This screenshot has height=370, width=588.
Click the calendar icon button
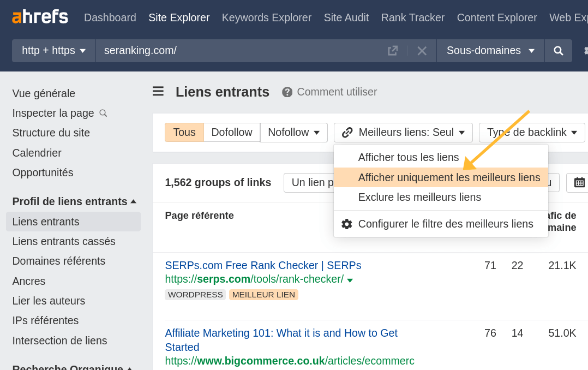tap(579, 182)
